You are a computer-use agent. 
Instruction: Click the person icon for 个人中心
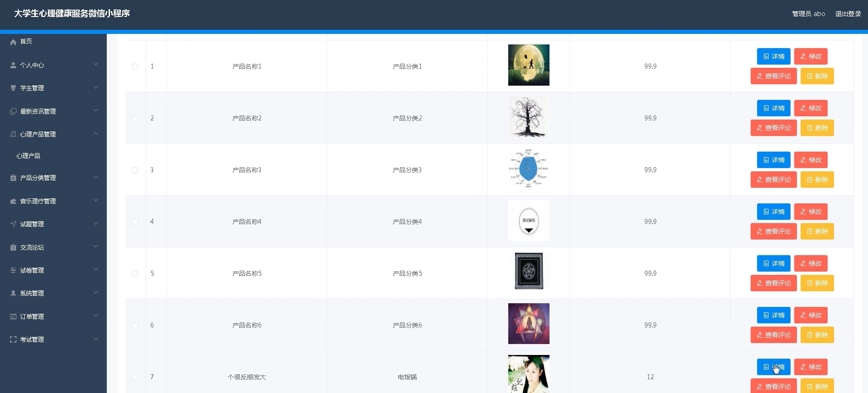tap(13, 65)
